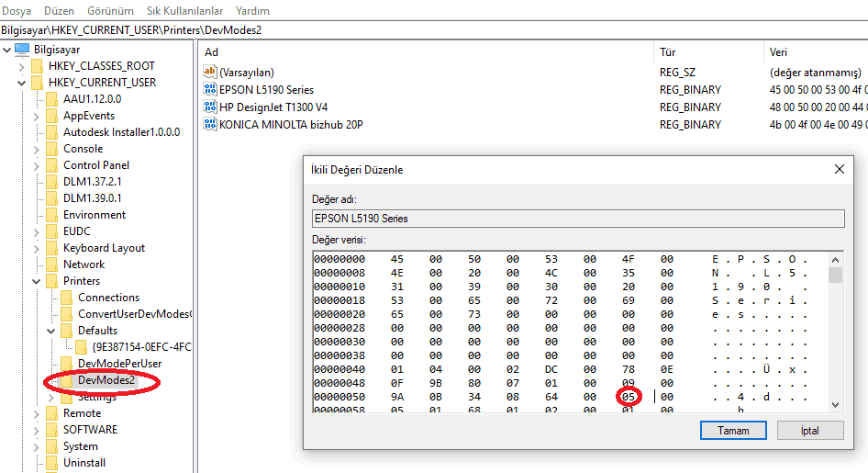Click the HP DesignJet T1300 V4 binary icon

click(x=210, y=107)
